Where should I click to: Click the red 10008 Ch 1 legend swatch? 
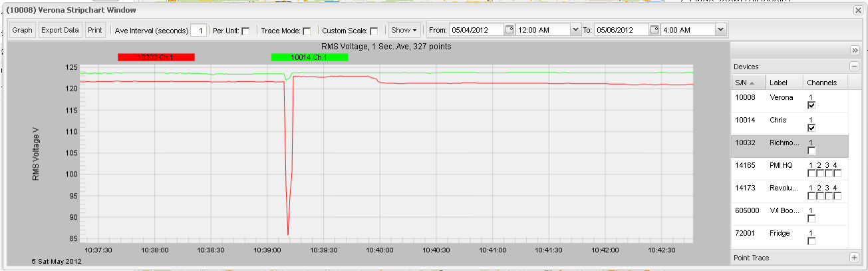click(x=156, y=57)
